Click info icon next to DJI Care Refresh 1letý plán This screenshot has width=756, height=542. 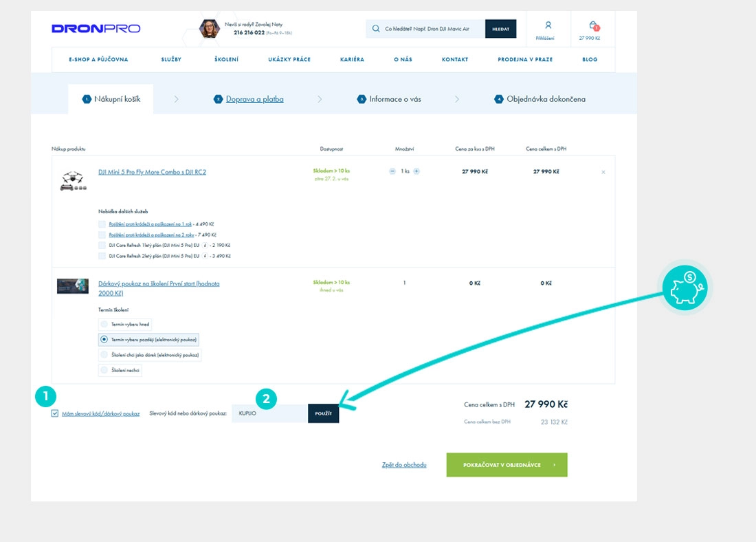(205, 245)
